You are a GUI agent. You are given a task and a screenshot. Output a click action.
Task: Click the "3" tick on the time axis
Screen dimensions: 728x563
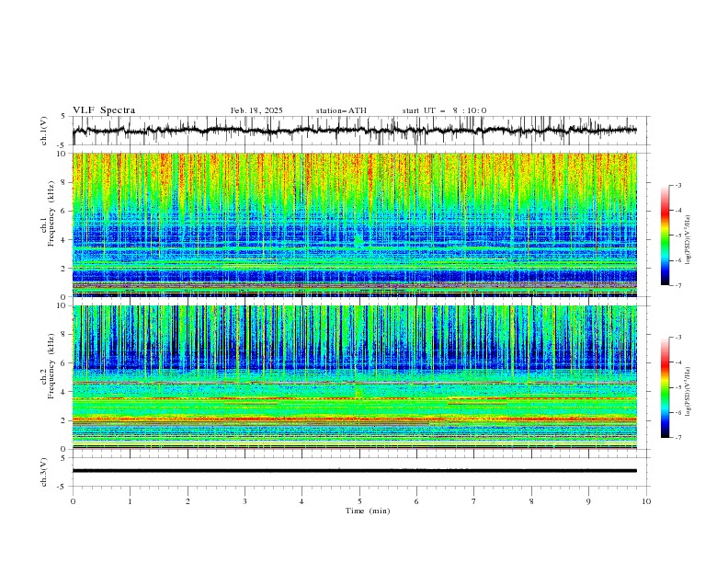[245, 501]
